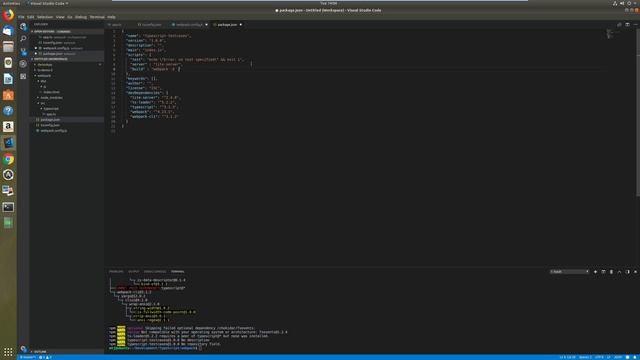Image resolution: width=640 pixels, height=360 pixels.
Task: Open the Visual Studio Code app menu in top bar
Action: coord(48,3)
